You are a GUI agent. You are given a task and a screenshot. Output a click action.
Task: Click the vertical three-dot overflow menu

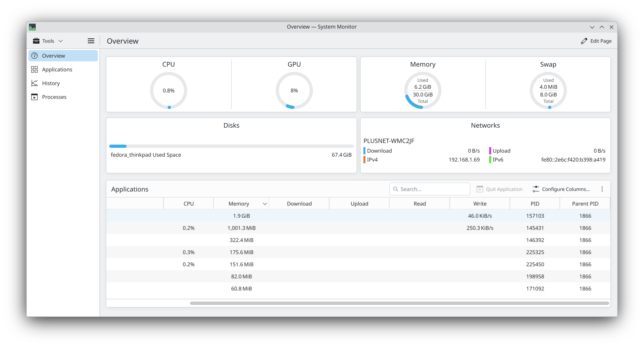click(602, 189)
